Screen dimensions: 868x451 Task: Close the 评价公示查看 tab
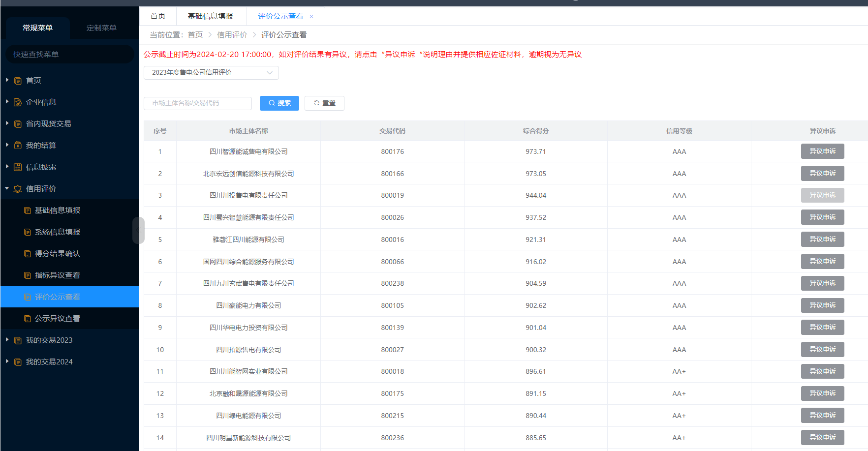pyautogui.click(x=311, y=17)
